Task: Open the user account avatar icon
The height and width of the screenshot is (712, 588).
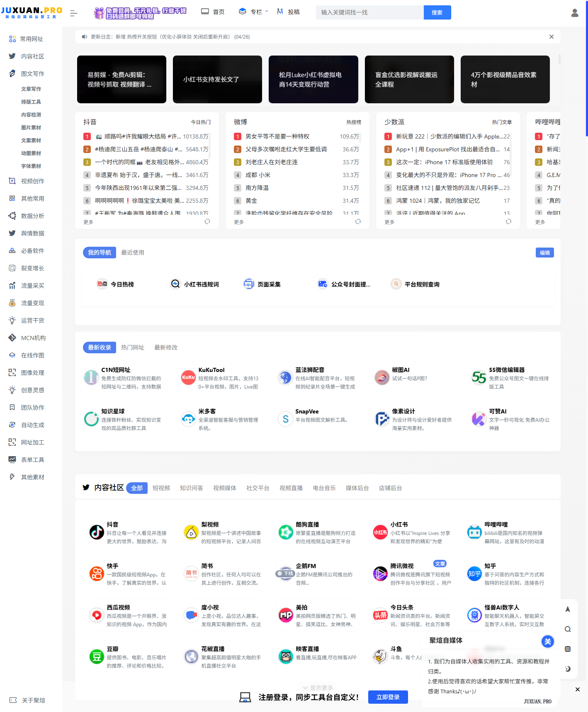Action: (x=575, y=13)
